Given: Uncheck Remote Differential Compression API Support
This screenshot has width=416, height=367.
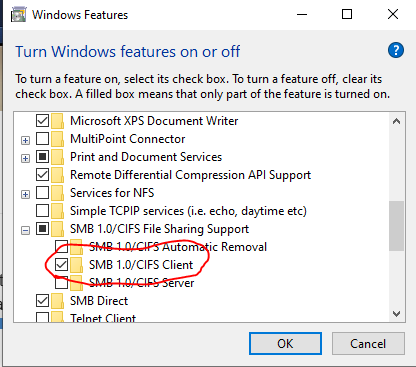Looking at the screenshot, I should 42,175.
